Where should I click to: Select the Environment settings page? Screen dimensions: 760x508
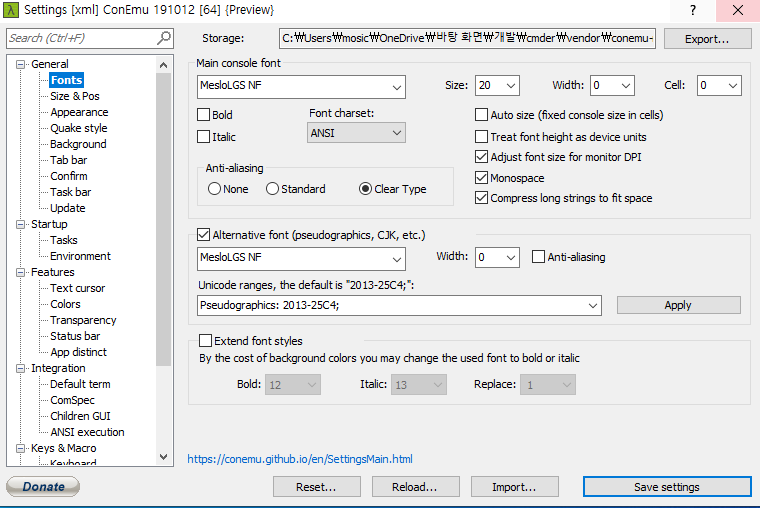point(80,256)
